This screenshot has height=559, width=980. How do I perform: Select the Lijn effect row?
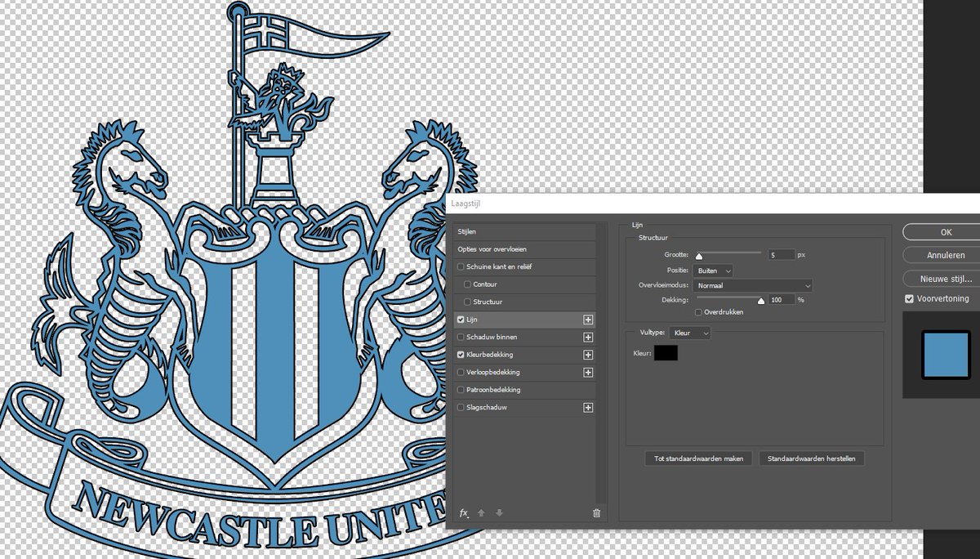(525, 320)
